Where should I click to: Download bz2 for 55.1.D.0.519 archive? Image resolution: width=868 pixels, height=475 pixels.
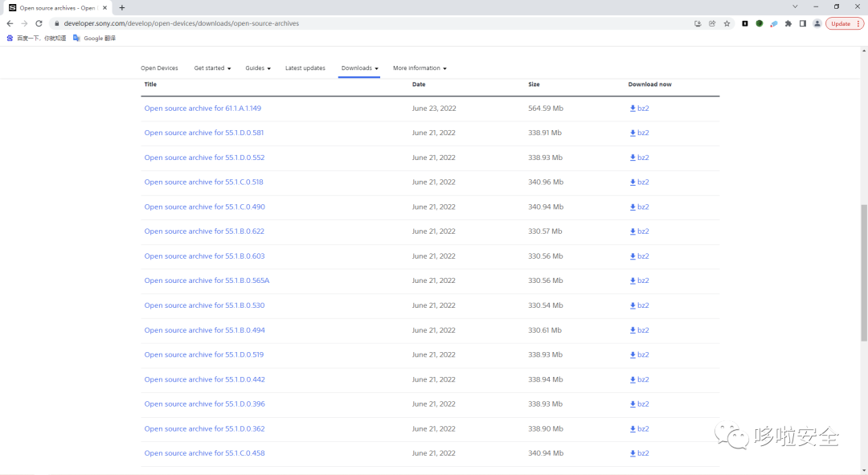point(640,355)
